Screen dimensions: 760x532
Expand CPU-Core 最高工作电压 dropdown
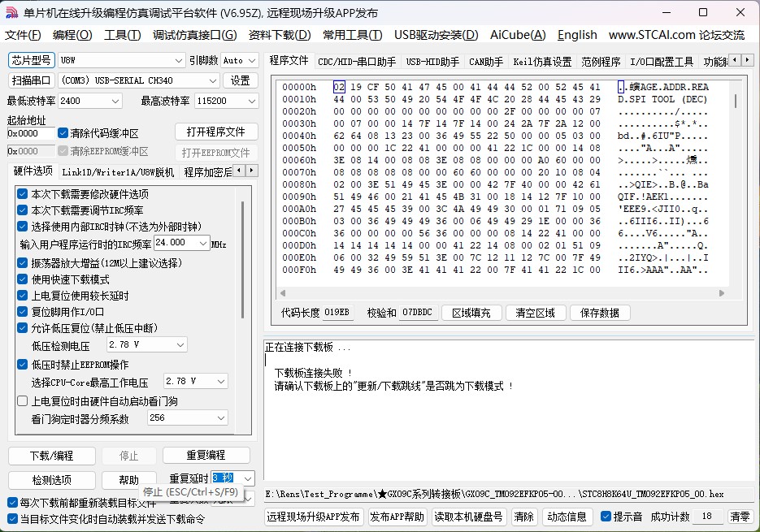[x=221, y=381]
